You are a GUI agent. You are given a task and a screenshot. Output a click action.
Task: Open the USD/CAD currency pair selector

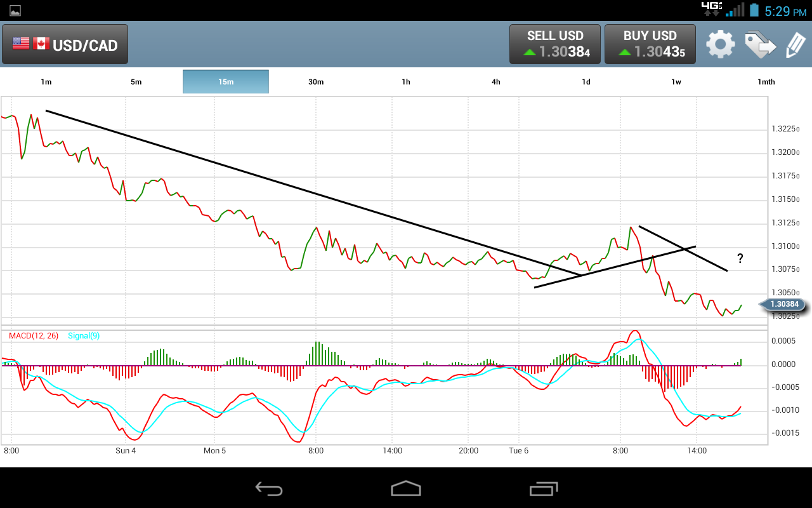(65, 44)
